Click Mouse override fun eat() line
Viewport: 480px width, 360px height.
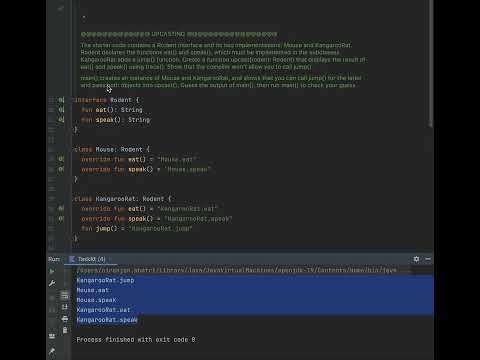click(x=139, y=159)
